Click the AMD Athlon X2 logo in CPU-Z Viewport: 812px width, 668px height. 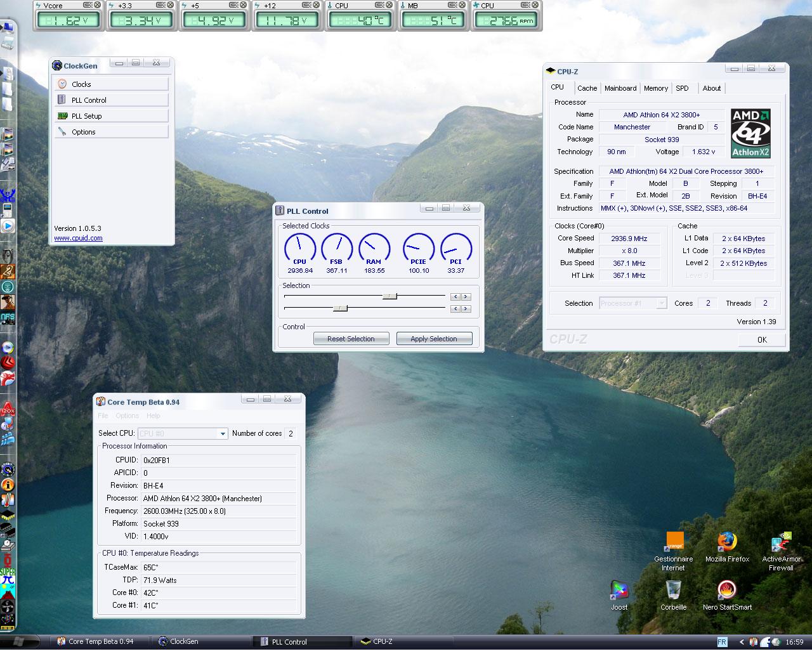(x=750, y=133)
